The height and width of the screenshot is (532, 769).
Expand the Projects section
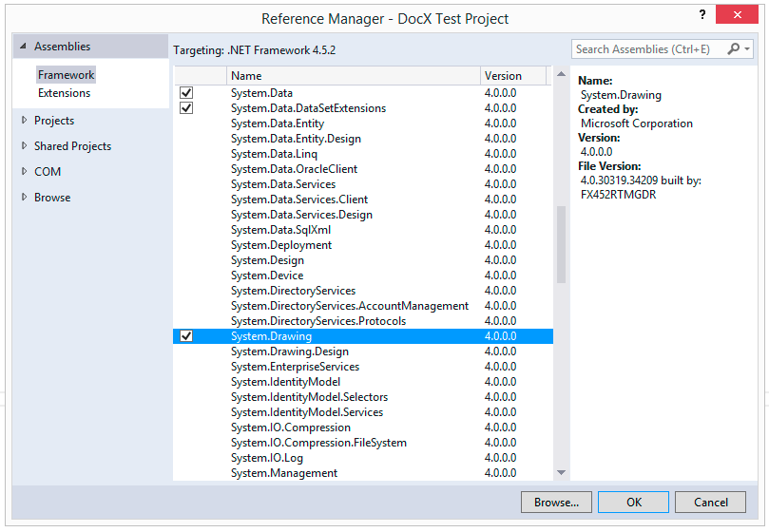[x=24, y=120]
